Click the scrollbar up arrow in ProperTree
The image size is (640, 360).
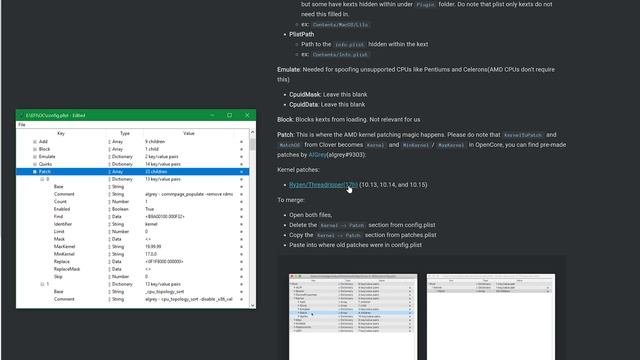[252, 132]
